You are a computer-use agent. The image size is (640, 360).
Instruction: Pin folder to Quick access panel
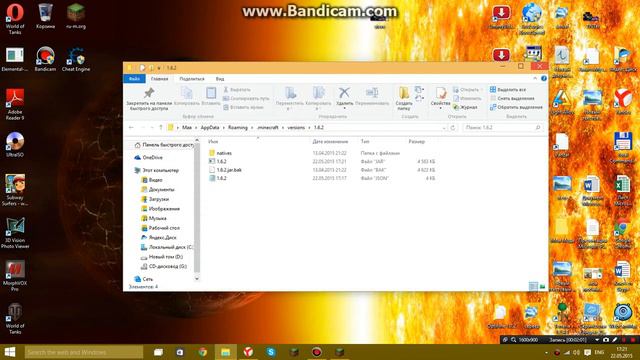pyautogui.click(x=149, y=99)
